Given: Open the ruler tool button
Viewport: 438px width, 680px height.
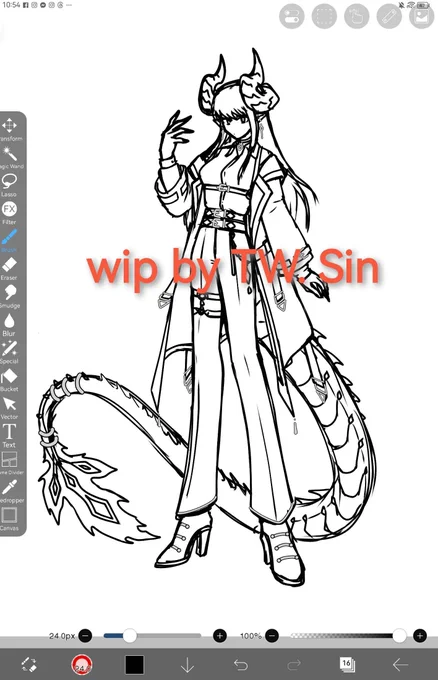Looking at the screenshot, I should click(x=389, y=16).
